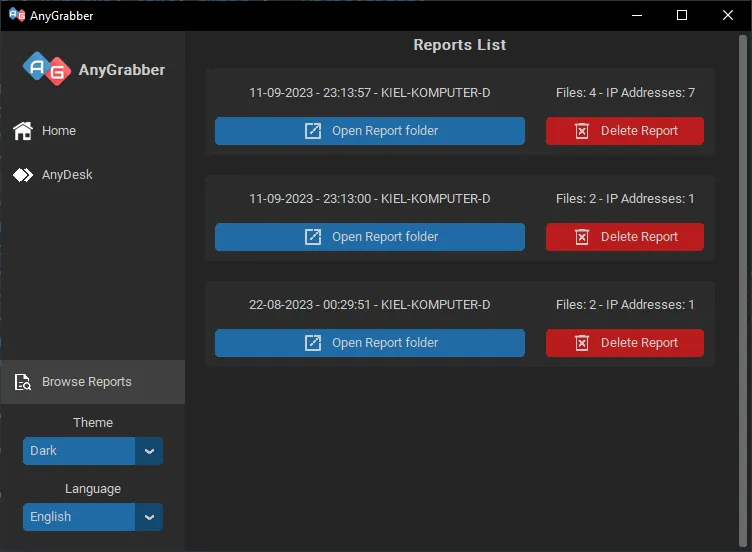Click the AnyDesk diamond icon
752x552 pixels.
click(x=23, y=175)
